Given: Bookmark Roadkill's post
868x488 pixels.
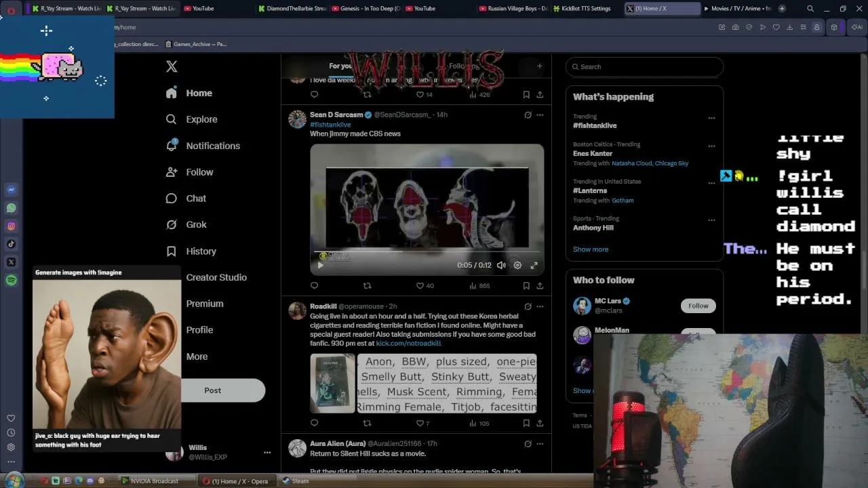Looking at the screenshot, I should pos(526,423).
